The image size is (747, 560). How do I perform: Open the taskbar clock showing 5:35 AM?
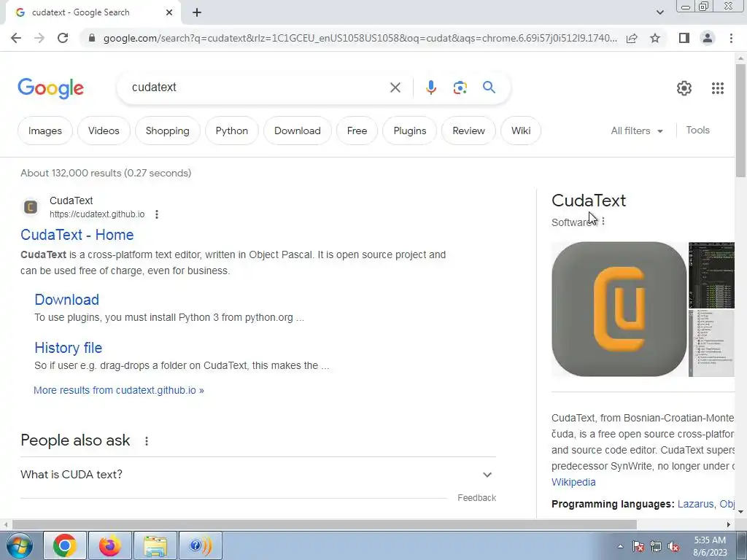tap(710, 546)
